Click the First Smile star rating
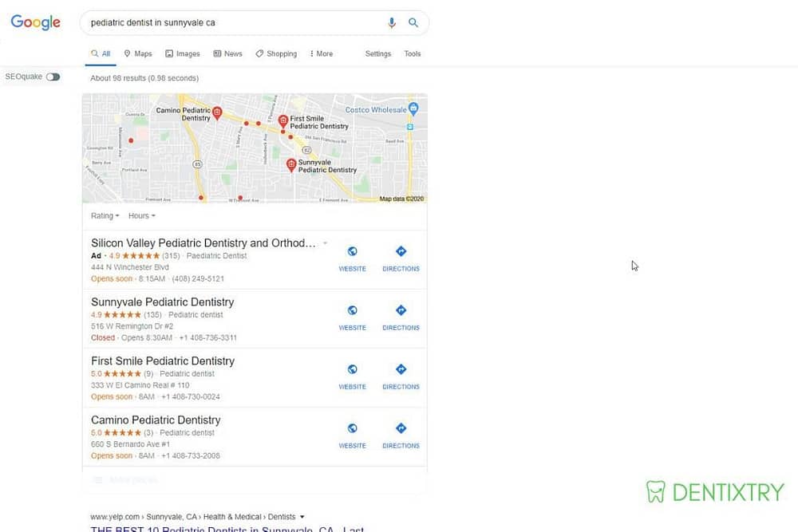The width and height of the screenshot is (798, 532). 122,374
